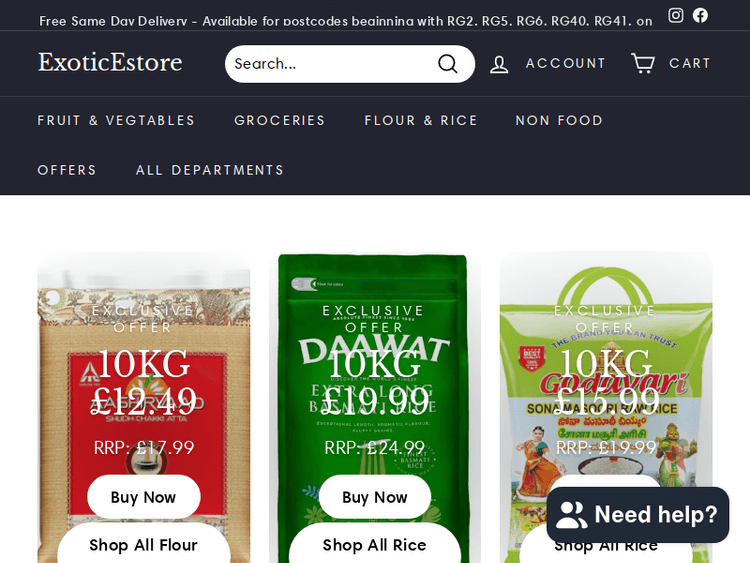Open the Instagram social icon
This screenshot has width=750, height=563.
[x=675, y=15]
